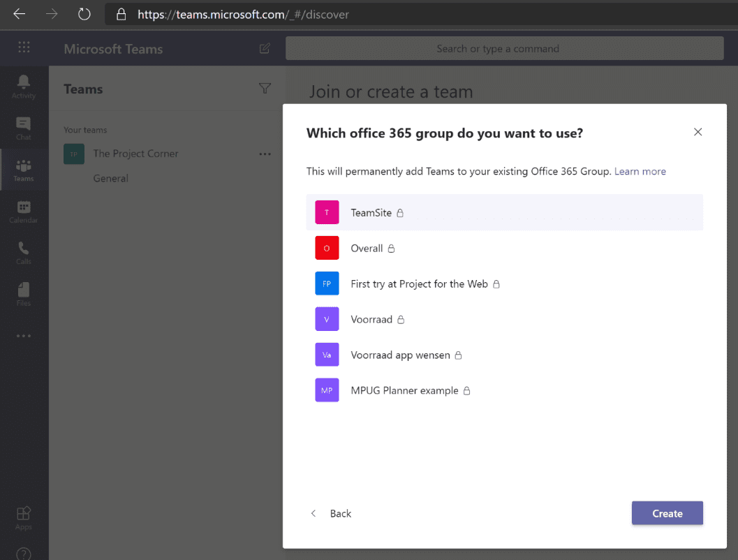The height and width of the screenshot is (560, 738).
Task: Open Activity in the left rail
Action: [x=24, y=87]
